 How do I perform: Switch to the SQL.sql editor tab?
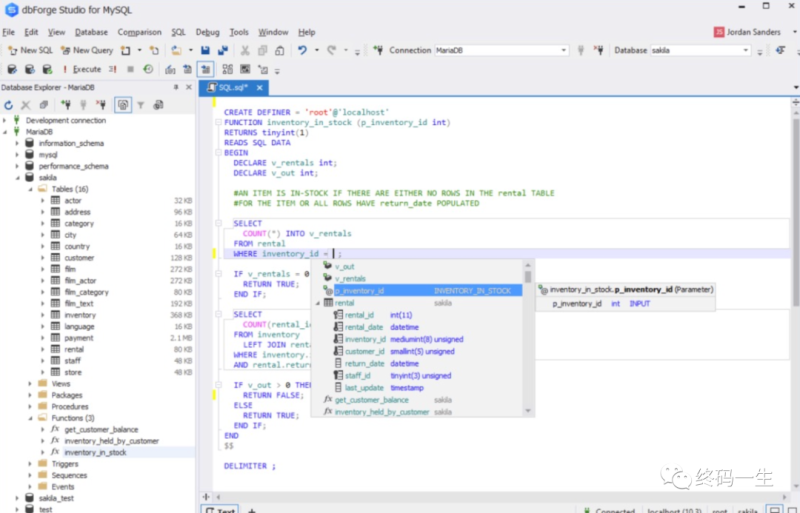[x=233, y=88]
